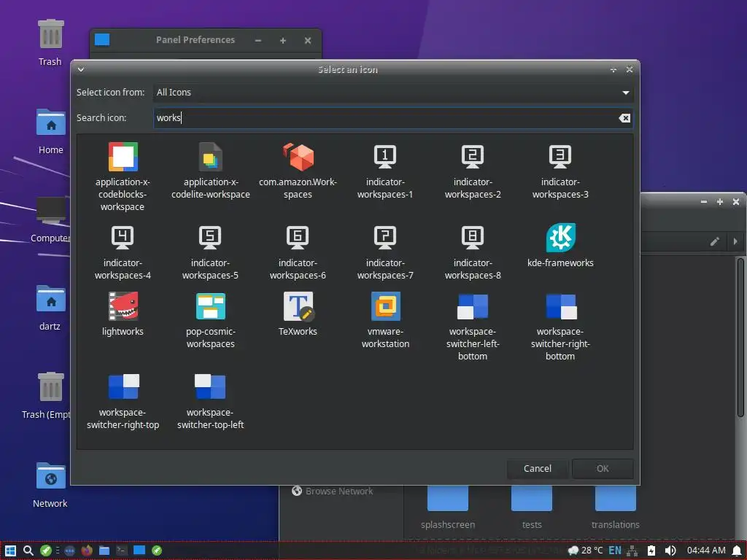Screen dimensions: 747x560
Task: Pick the com.amazon.Workspaces icon
Action: (298, 157)
